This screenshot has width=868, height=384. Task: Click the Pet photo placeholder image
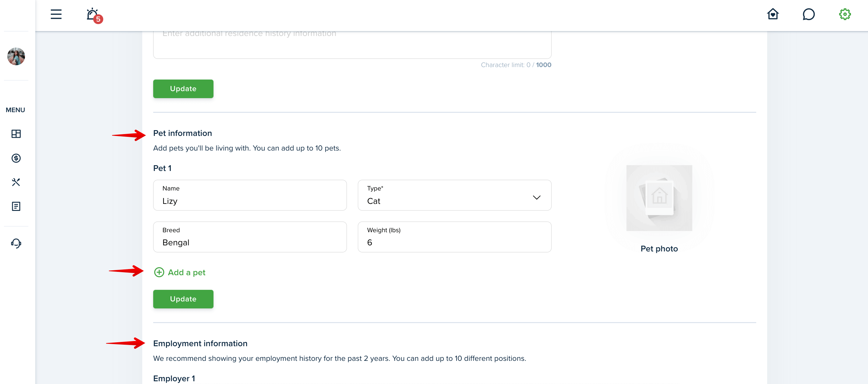pyautogui.click(x=659, y=198)
